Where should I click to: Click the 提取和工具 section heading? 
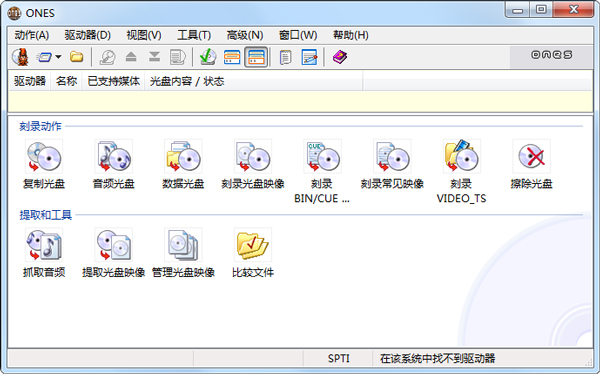tap(46, 215)
